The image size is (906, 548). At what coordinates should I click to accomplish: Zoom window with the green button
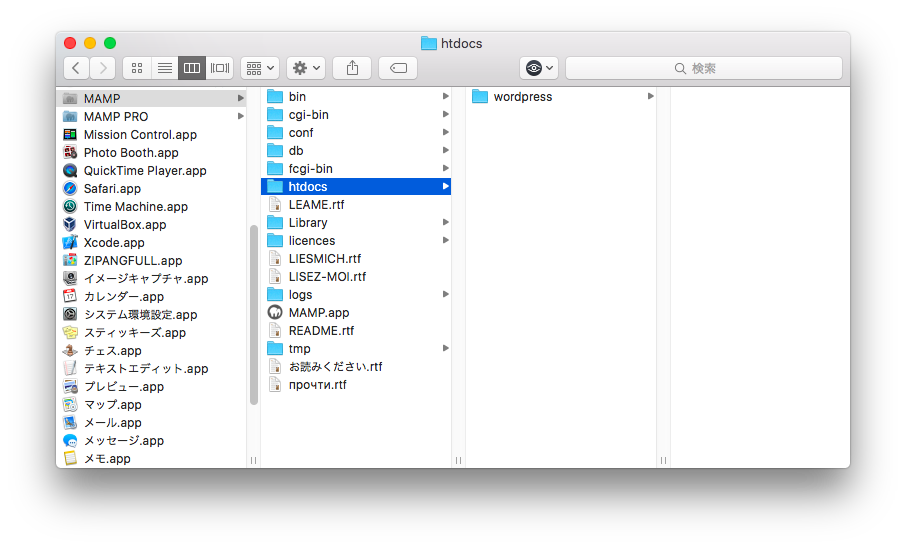click(x=110, y=43)
